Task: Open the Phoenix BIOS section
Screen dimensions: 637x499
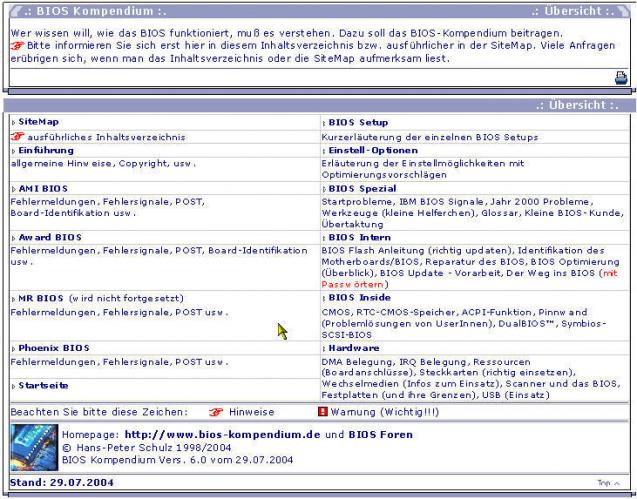Action: pyautogui.click(x=54, y=348)
